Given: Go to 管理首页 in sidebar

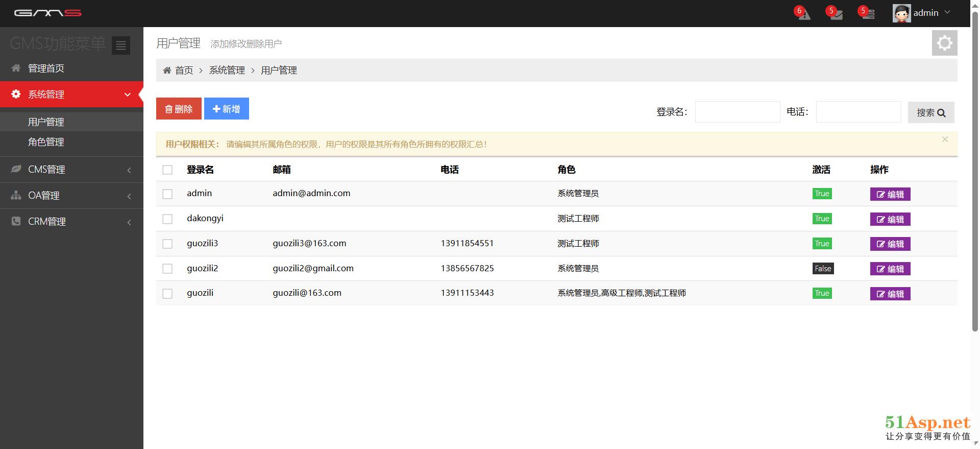Looking at the screenshot, I should click(x=46, y=68).
